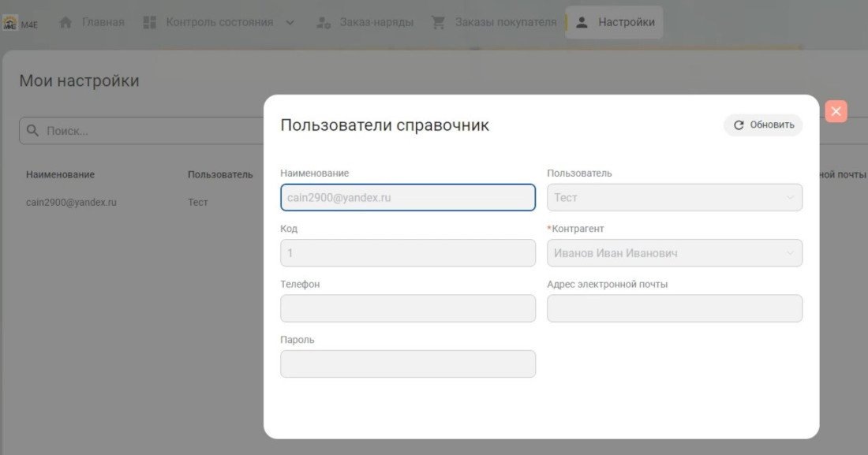
Task: Click the cart icon beside Заказы покупателя
Action: tap(438, 22)
